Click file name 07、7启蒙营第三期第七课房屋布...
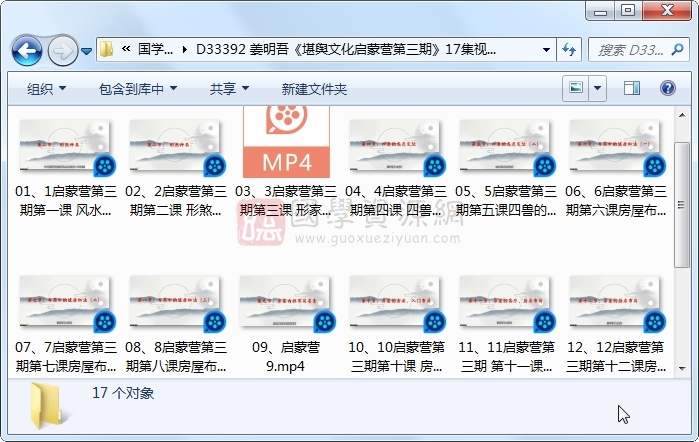Image resolution: width=699 pixels, height=442 pixels. [x=66, y=357]
